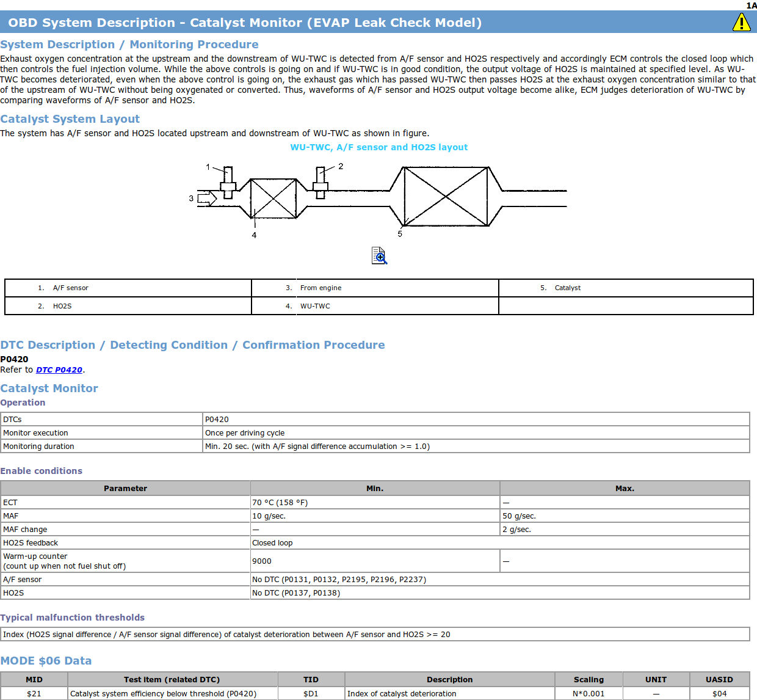This screenshot has width=757, height=700.
Task: Click the Parameter column header
Action: [x=125, y=488]
